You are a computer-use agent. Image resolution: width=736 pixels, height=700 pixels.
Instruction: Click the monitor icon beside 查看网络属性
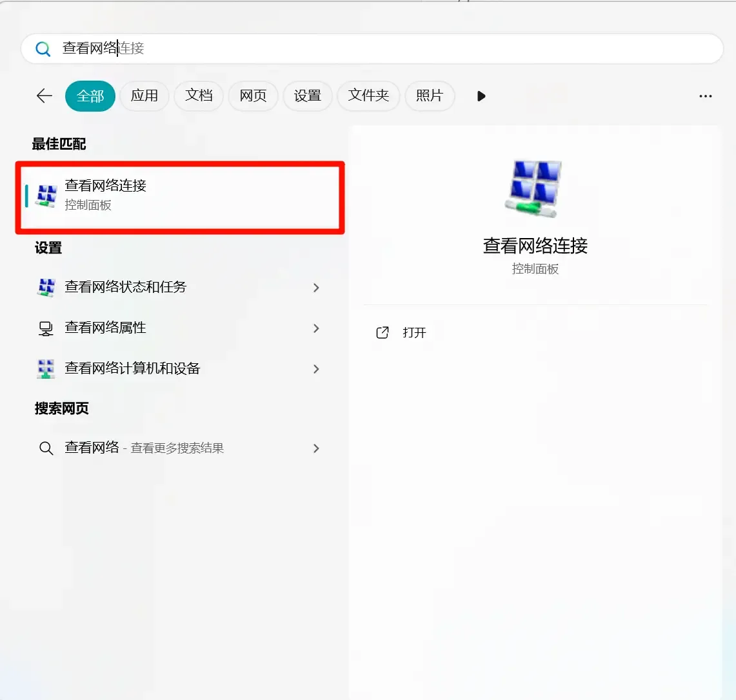45,328
